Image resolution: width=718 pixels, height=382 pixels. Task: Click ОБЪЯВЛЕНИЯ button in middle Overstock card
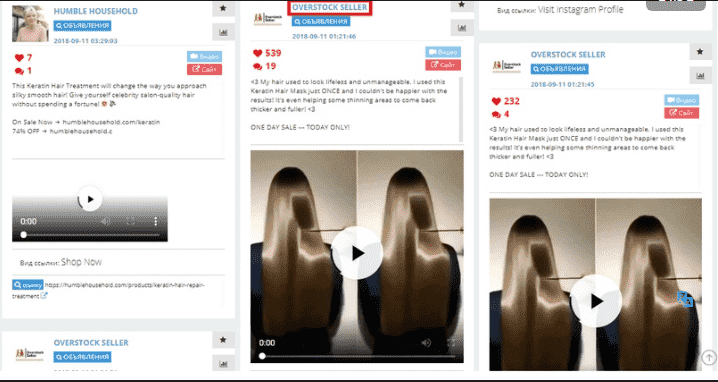pos(321,22)
